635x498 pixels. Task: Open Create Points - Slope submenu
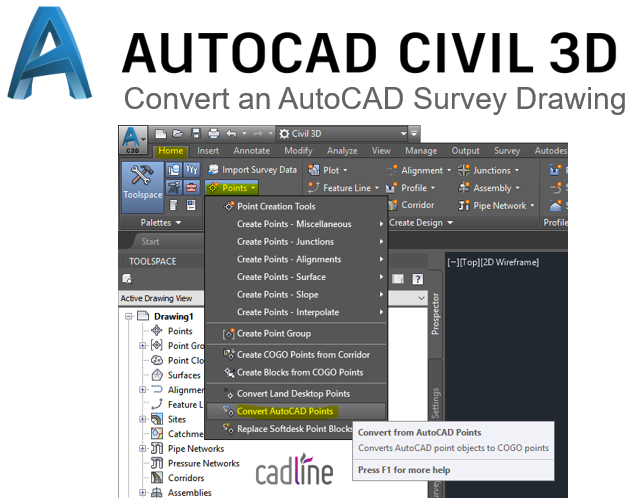[296, 295]
